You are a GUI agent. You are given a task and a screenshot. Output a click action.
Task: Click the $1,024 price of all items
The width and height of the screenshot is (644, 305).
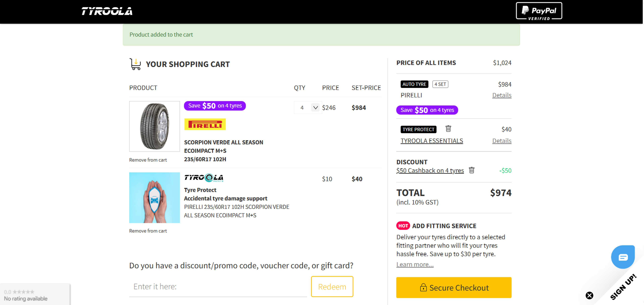(502, 63)
